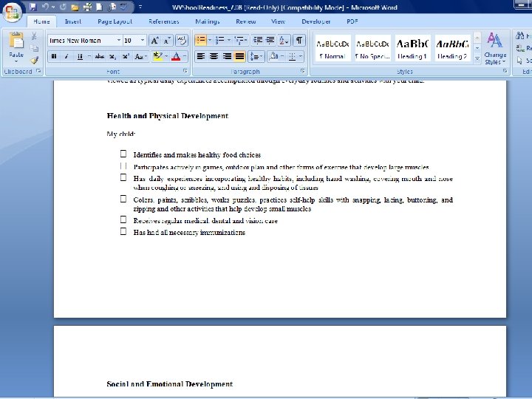The width and height of the screenshot is (532, 399).
Task: Toggle bullet list button
Action: click(x=200, y=41)
